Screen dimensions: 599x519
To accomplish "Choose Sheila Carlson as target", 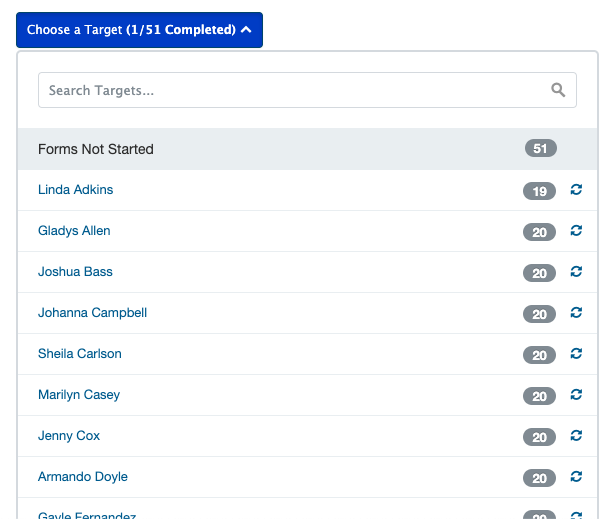I will coord(80,354).
